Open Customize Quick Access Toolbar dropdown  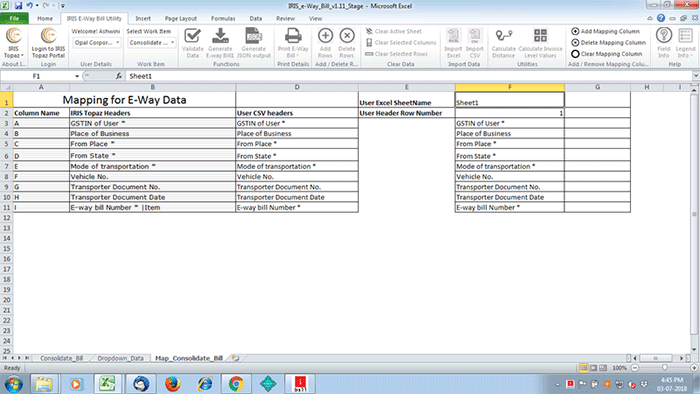pyautogui.click(x=62, y=6)
